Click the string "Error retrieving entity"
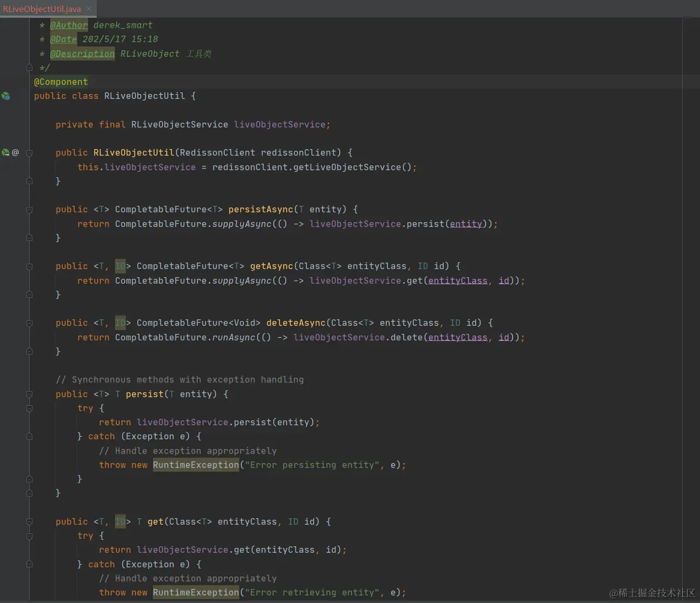 pos(312,592)
